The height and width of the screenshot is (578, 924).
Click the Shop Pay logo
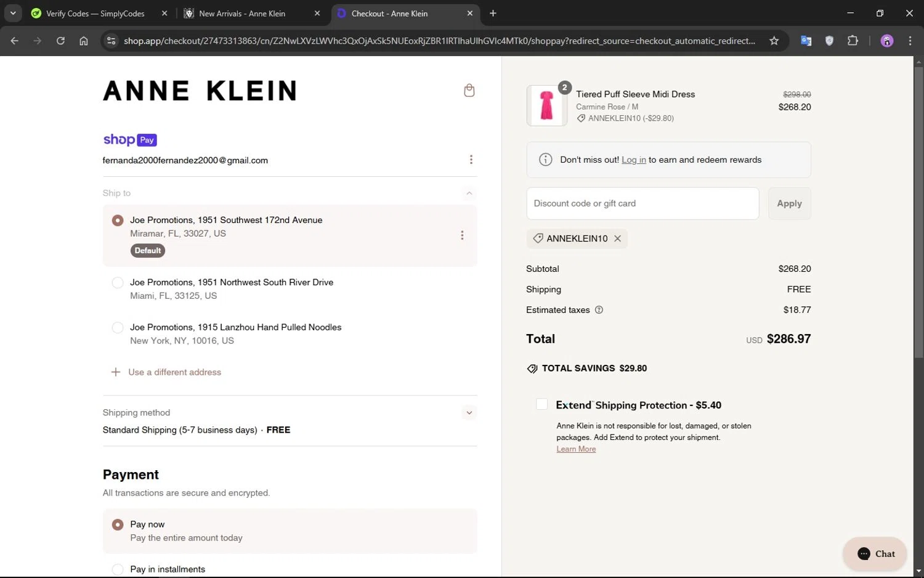pos(130,140)
